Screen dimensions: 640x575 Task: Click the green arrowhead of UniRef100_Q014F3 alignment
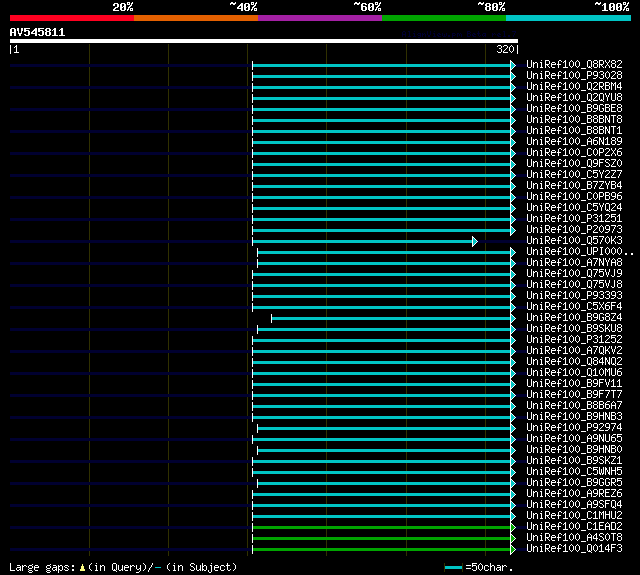point(513,549)
